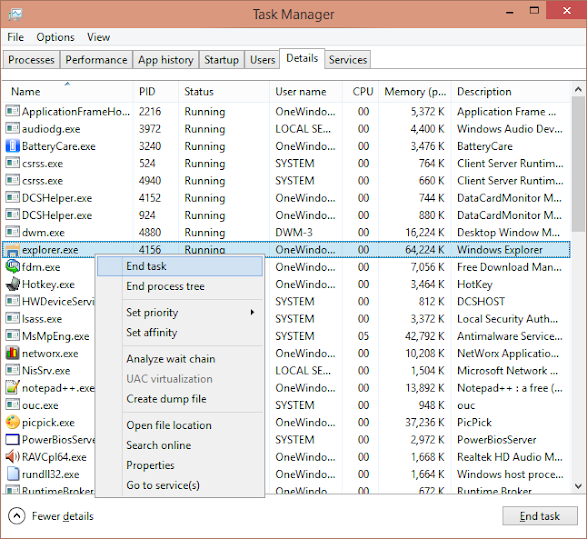
Task: Choose Properties in context menu
Action: click(180, 465)
